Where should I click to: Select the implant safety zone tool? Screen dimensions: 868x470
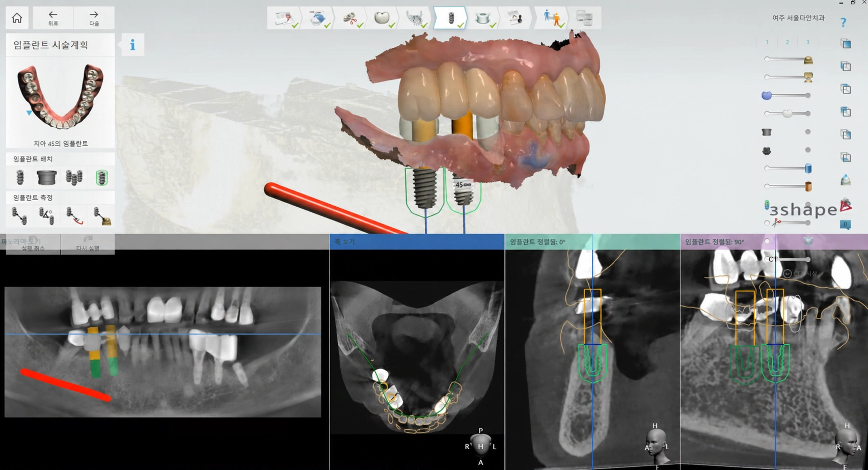(102, 177)
